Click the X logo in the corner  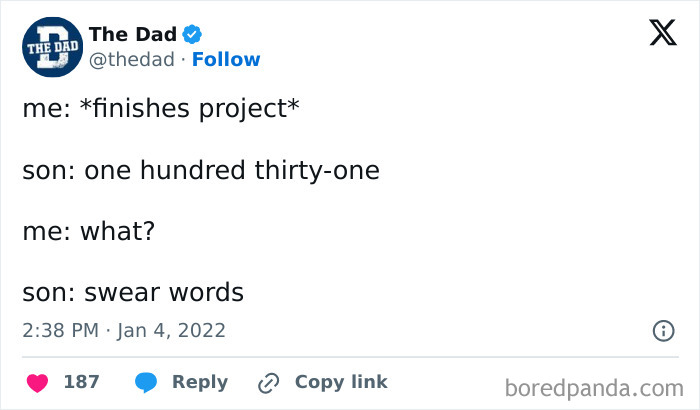coord(662,34)
